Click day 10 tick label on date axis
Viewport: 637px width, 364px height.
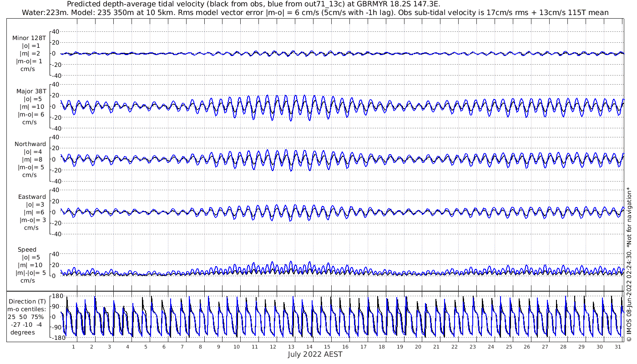tap(237, 347)
